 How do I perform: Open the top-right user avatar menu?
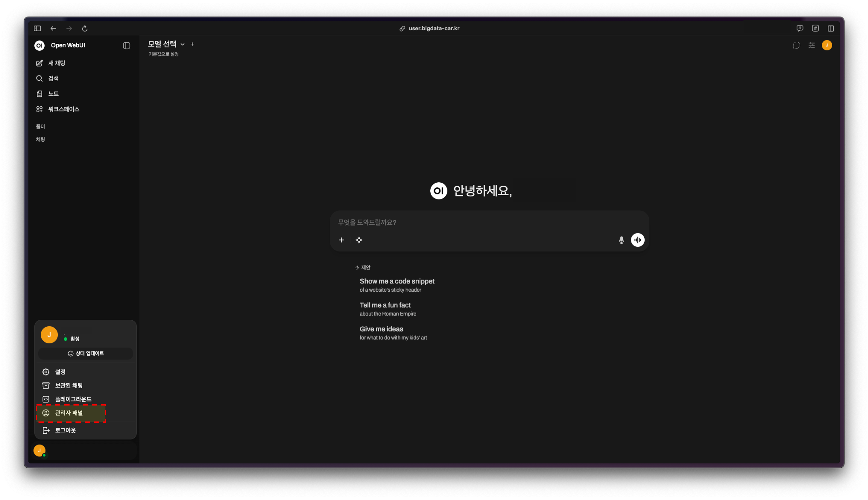(827, 45)
